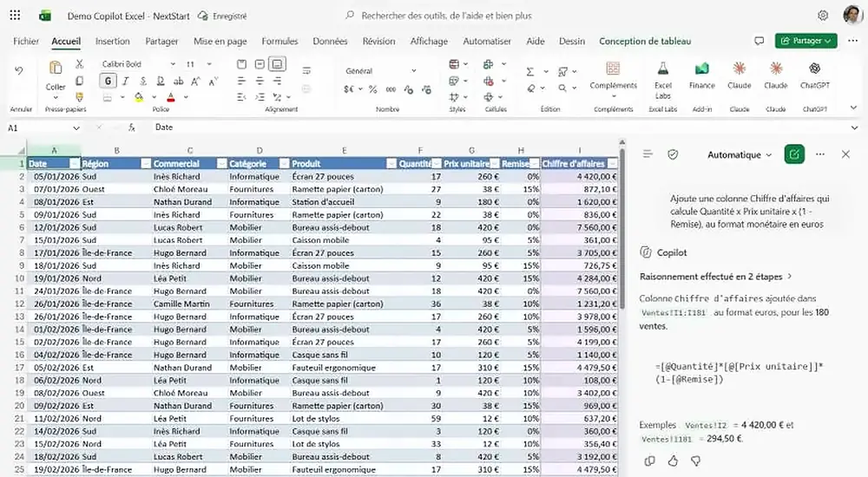This screenshot has width=868, height=477.
Task: Click the formula bar containing Date
Action: pyautogui.click(x=498, y=127)
